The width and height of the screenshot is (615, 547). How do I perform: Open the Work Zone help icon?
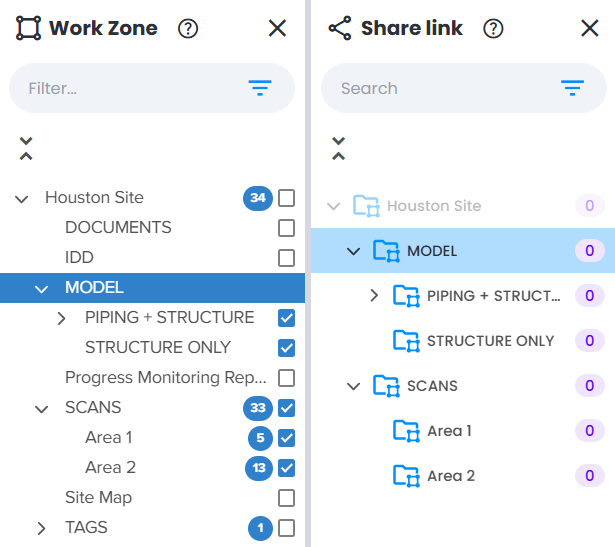point(188,29)
